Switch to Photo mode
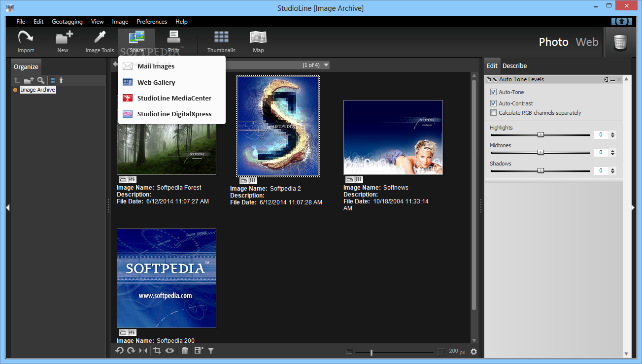This screenshot has width=642, height=364. pyautogui.click(x=553, y=42)
